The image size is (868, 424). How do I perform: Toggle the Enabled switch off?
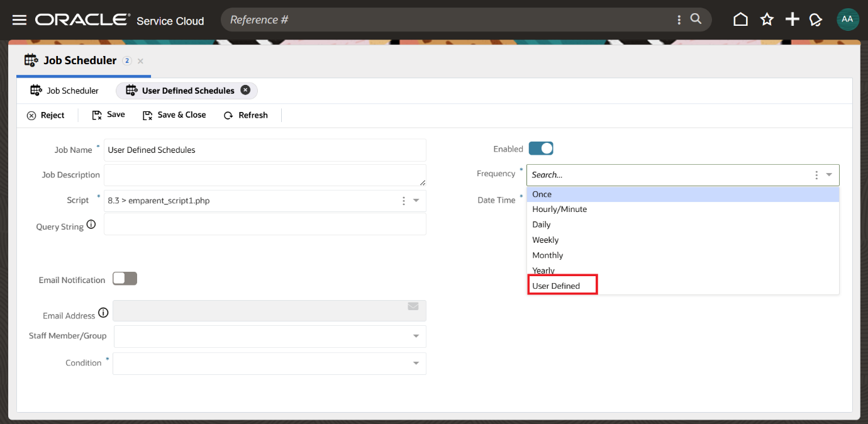(541, 148)
